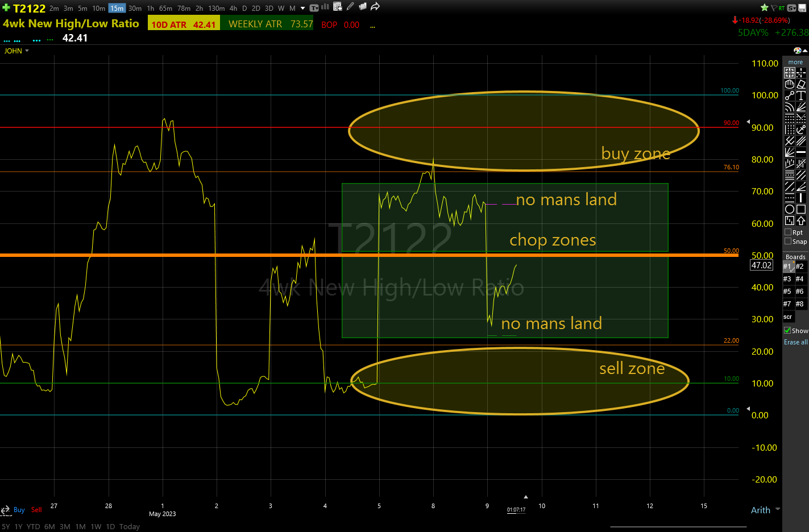Pick the rectangle drawing tool

[x=801, y=209]
